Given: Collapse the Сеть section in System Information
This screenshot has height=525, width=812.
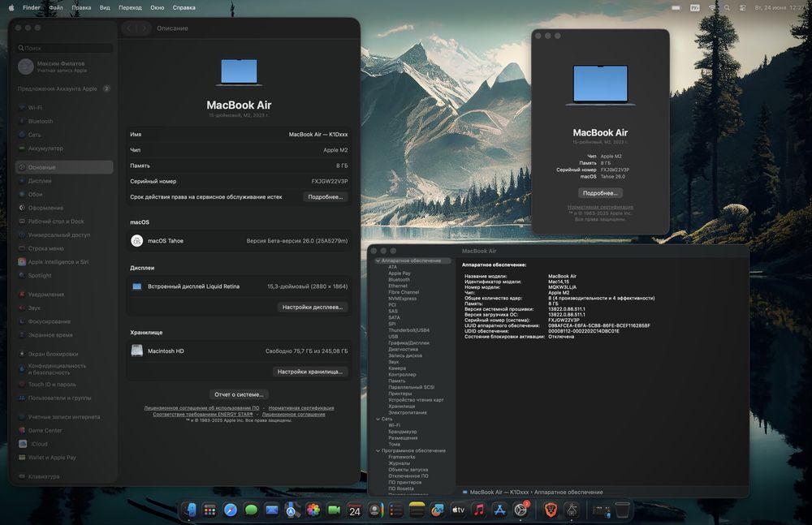Looking at the screenshot, I should 378,419.
